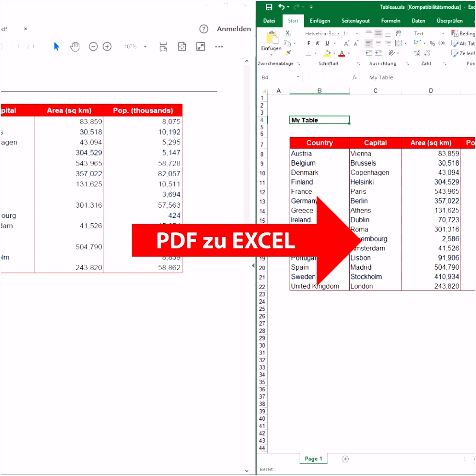476x476 pixels.
Task: Switch PDF viewer to full screen mode
Action: (200, 47)
